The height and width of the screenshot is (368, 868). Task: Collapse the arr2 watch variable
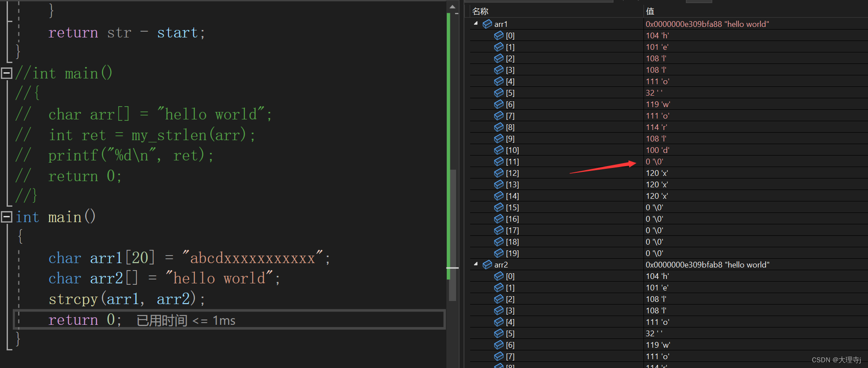click(475, 264)
